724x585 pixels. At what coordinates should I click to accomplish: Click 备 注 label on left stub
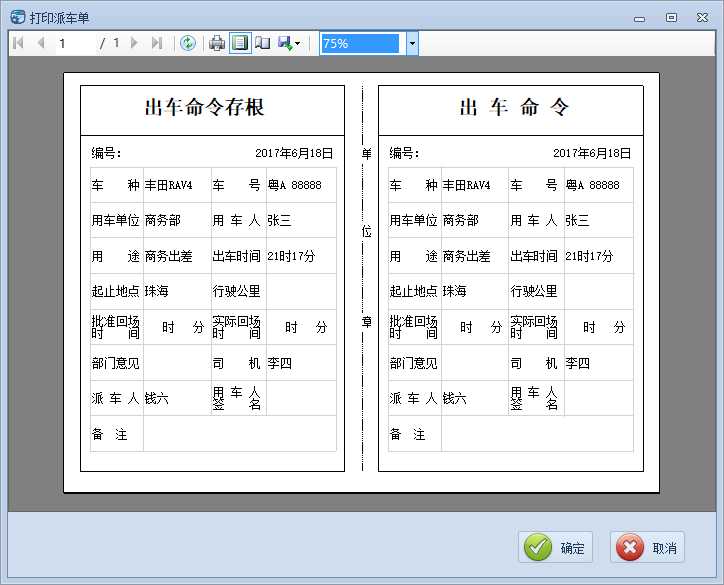109,434
